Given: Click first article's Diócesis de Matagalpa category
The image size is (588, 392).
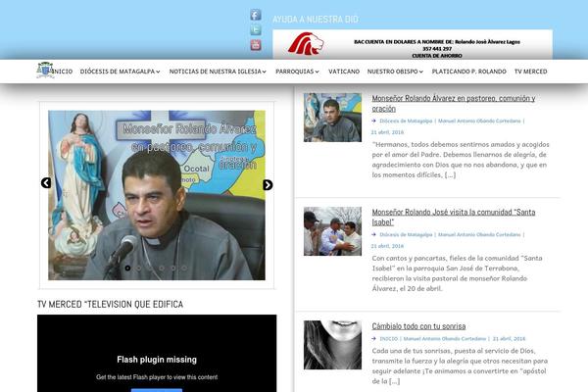Looking at the screenshot, I should click(406, 121).
